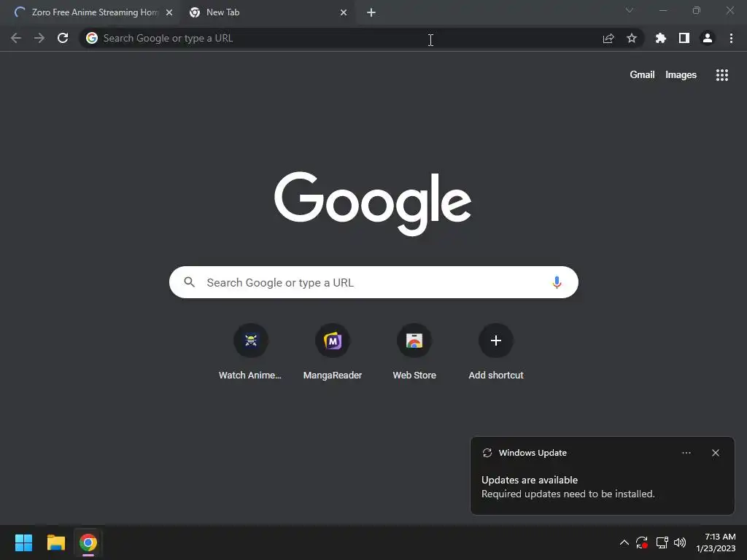Select the New Tab tab
The image size is (747, 560).
coord(268,12)
